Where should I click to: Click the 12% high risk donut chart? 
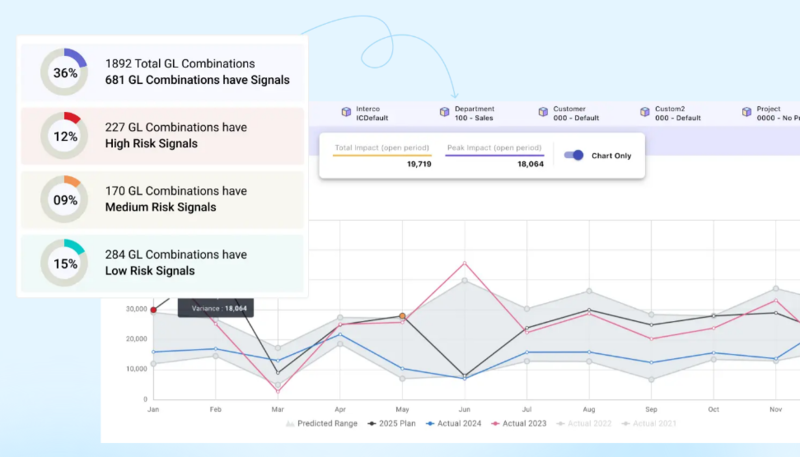(x=66, y=136)
